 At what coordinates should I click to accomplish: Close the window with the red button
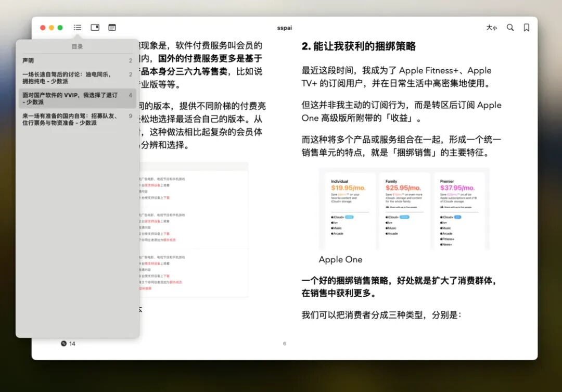click(43, 28)
